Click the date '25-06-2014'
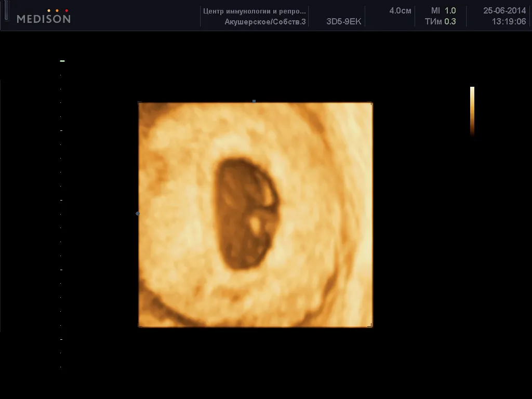The width and height of the screenshot is (532, 399). (x=504, y=10)
